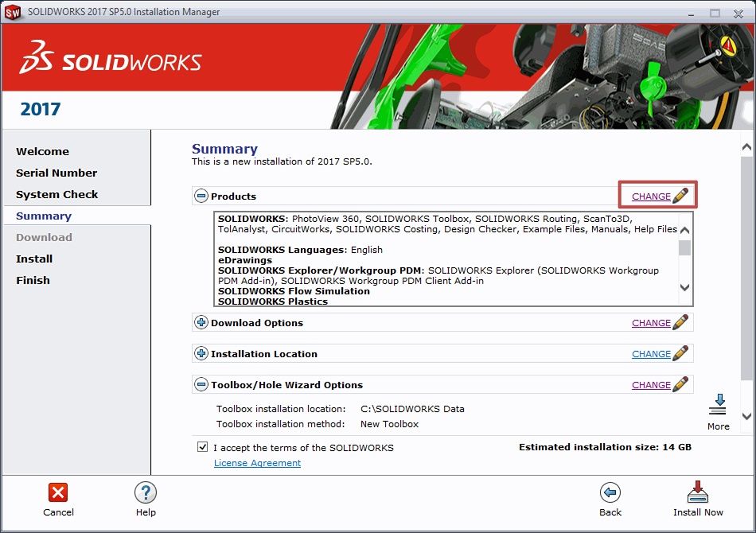
Task: Click the pencil icon for Toolbox/Hole Wizard Options
Action: click(680, 385)
